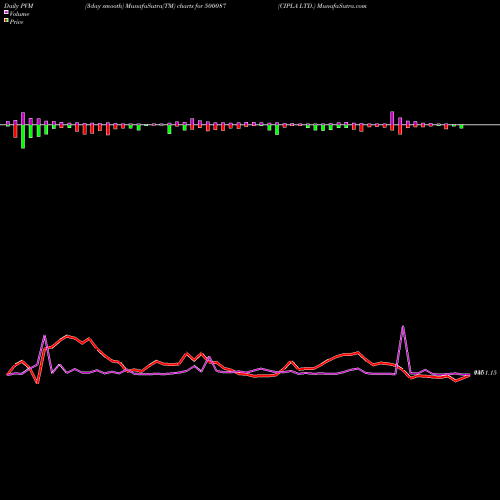
Task: Click the Price legend color swatch
Action: click(x=6, y=21)
